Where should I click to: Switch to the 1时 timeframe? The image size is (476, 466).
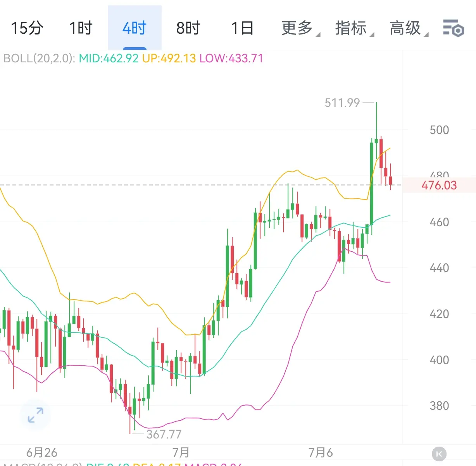coord(81,28)
